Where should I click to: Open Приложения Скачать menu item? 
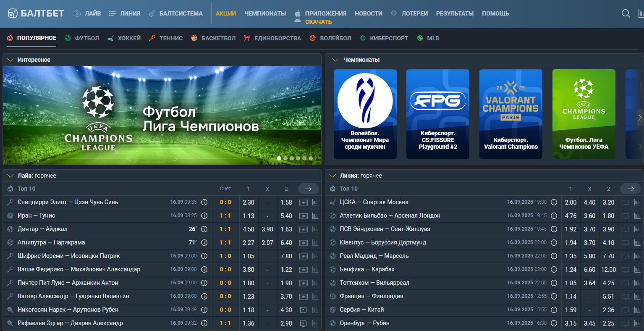(321, 17)
